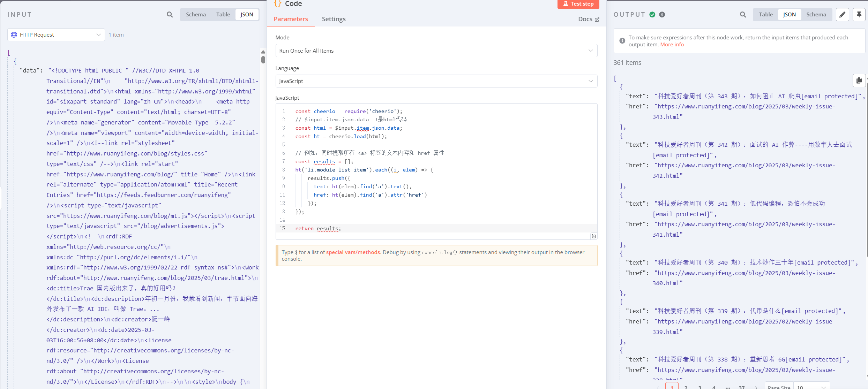Click the green success check icon
Image resolution: width=868 pixels, height=389 pixels.
click(652, 15)
